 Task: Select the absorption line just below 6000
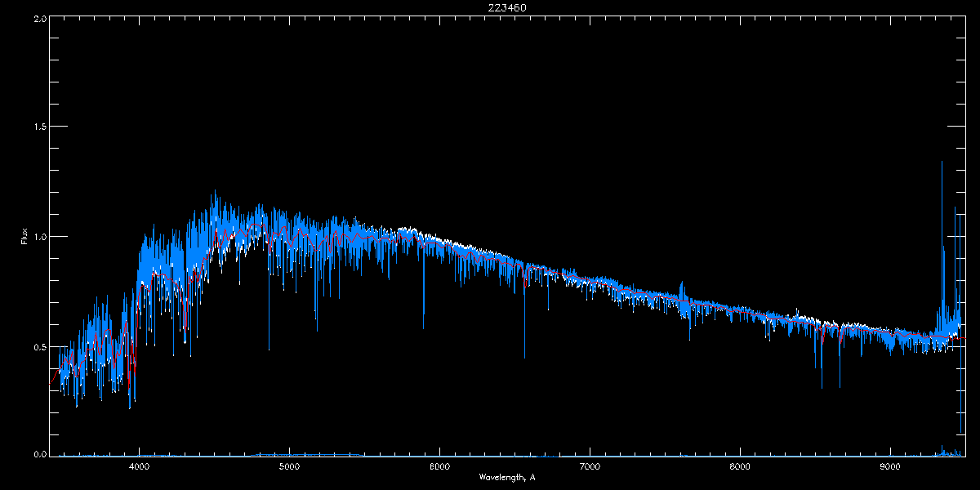click(423, 327)
